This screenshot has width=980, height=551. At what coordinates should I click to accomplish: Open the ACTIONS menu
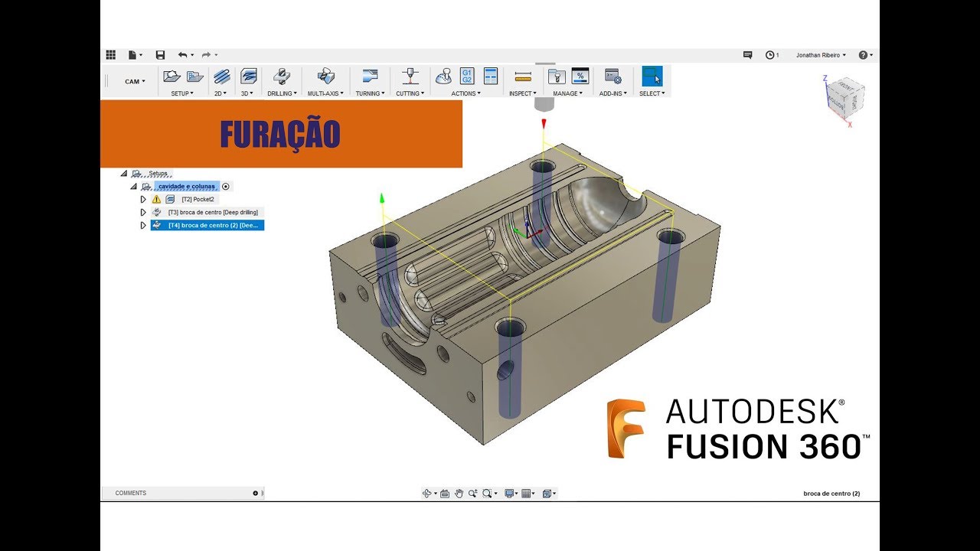pos(466,93)
